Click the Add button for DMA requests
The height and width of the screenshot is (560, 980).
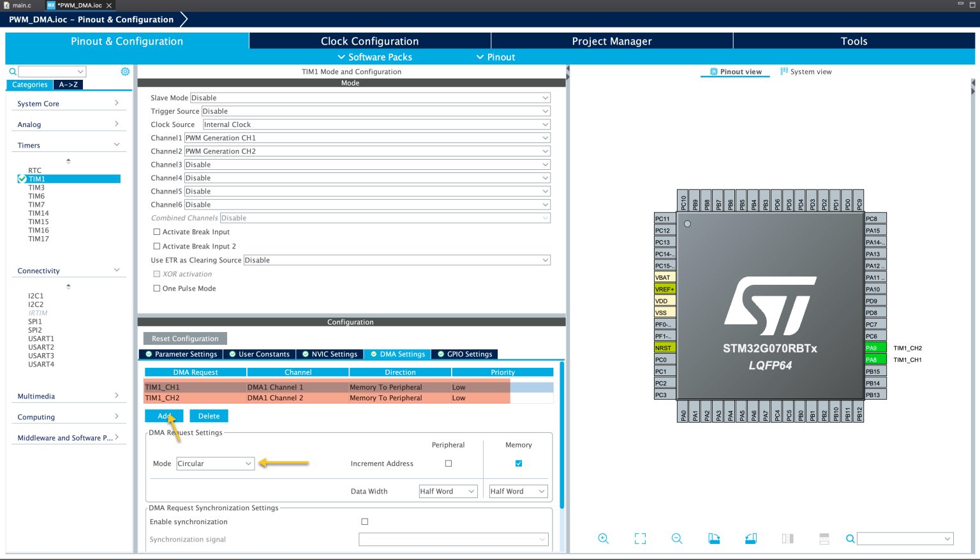(163, 416)
